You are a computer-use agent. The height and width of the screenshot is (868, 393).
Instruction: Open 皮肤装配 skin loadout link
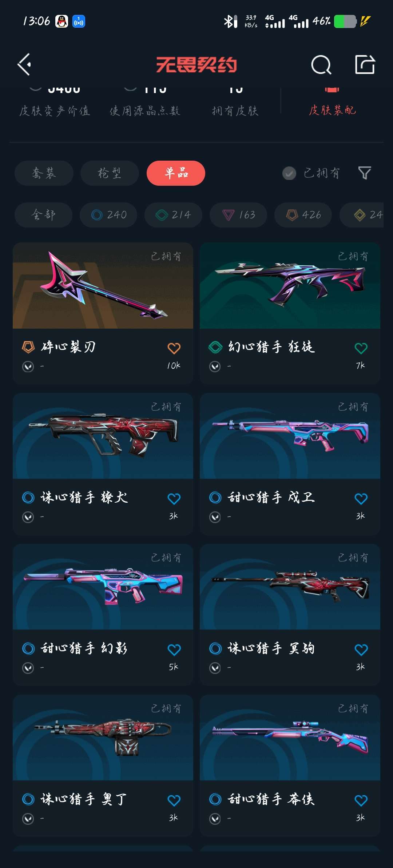coord(332,110)
